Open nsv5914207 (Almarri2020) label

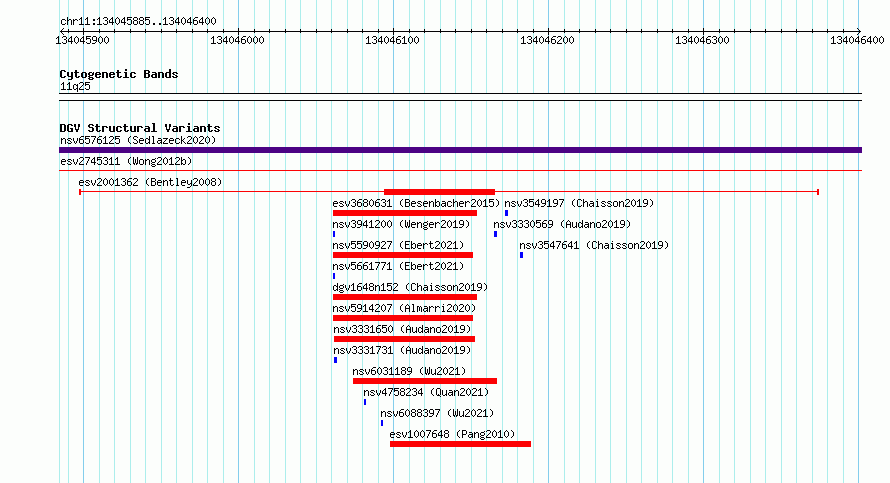tap(404, 308)
